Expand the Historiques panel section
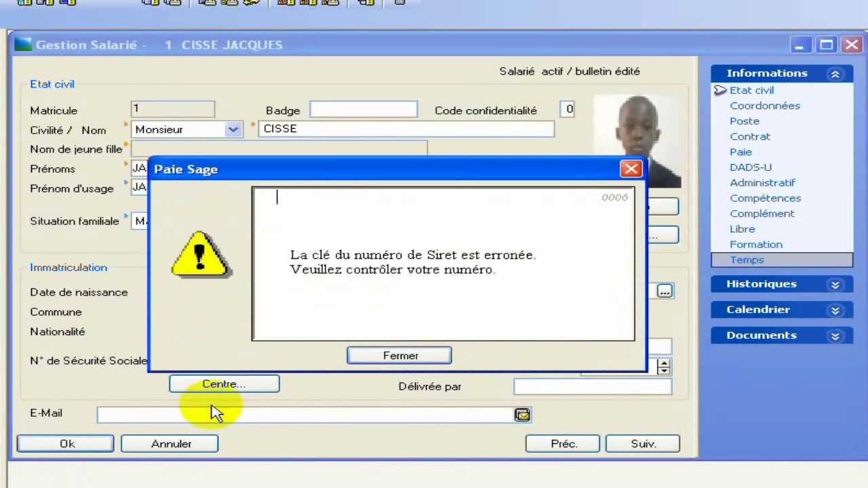Screen dimensions: 868x488 pyautogui.click(x=835, y=285)
